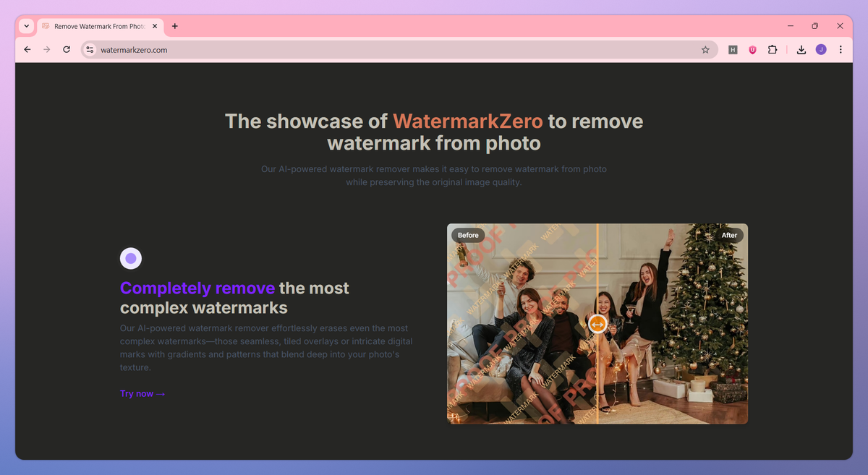Click the forward navigation arrow
Viewport: 868px width, 475px height.
click(47, 50)
